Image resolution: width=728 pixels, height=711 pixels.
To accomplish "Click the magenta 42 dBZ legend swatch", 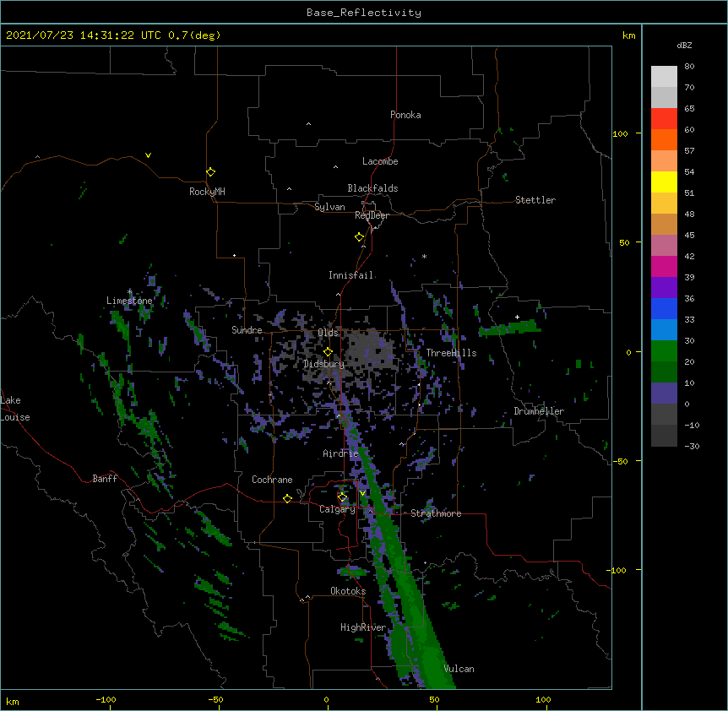I will tap(664, 266).
